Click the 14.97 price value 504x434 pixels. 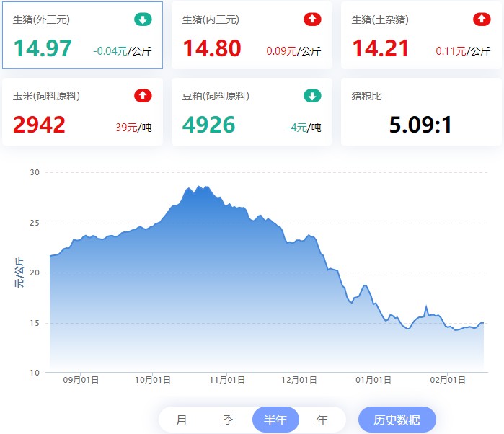coord(43,48)
